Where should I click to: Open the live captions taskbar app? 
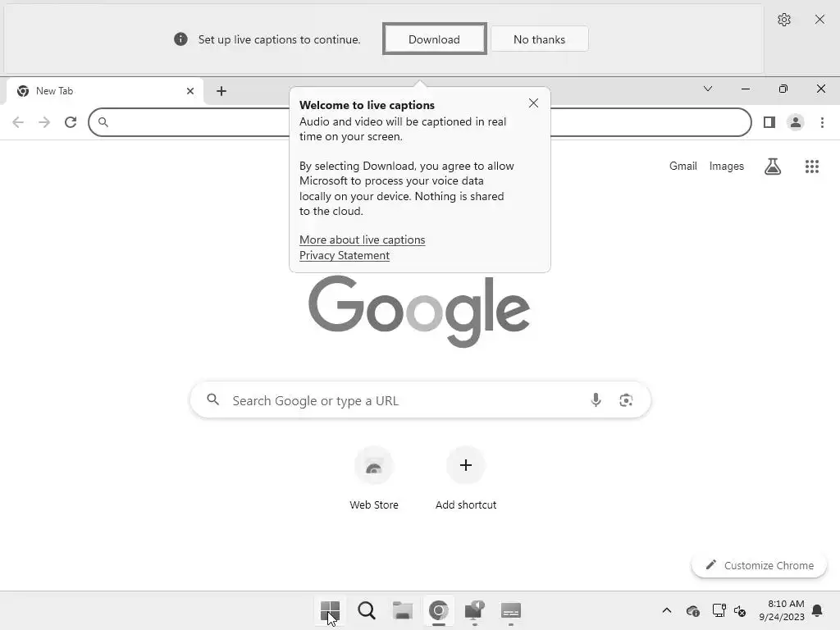510,610
